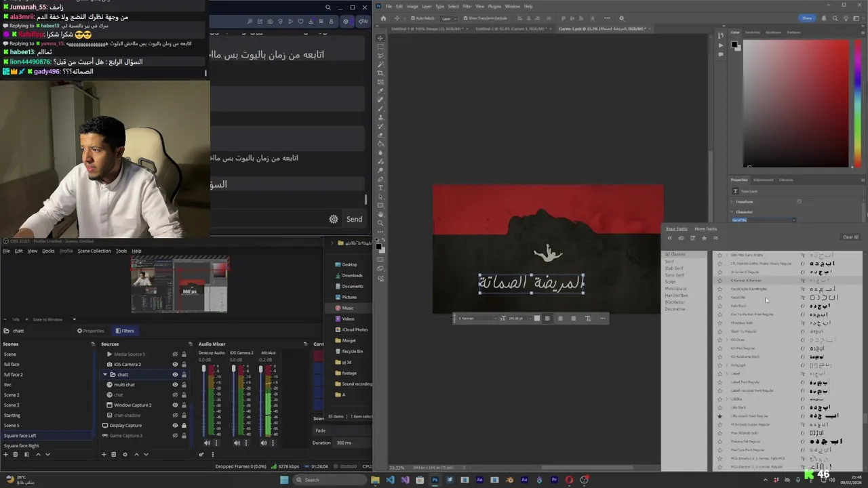Open Filters for chatt source

[x=125, y=331]
